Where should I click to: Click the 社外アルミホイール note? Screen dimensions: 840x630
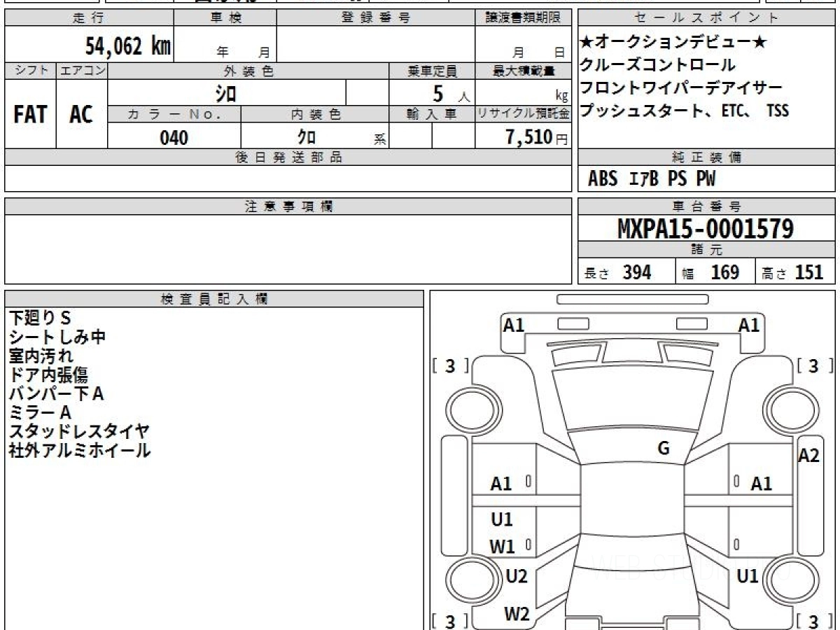click(79, 450)
